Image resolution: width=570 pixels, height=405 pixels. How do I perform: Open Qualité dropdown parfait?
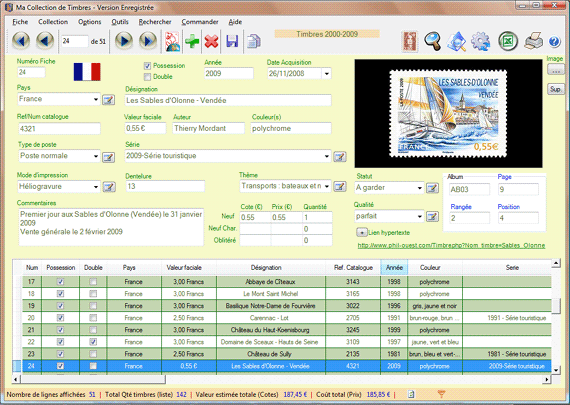click(420, 217)
